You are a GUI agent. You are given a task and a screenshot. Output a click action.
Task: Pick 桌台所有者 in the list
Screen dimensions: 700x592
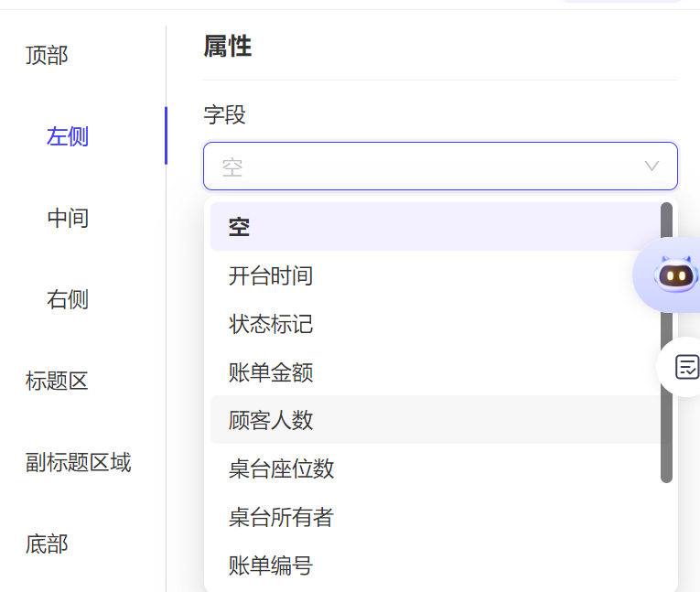[x=436, y=517]
